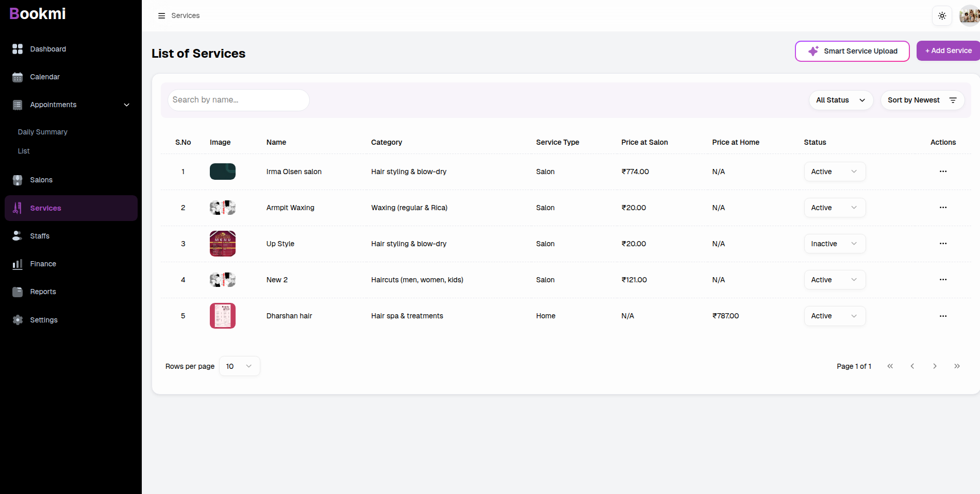Click the Smart Service Upload button

(852, 51)
